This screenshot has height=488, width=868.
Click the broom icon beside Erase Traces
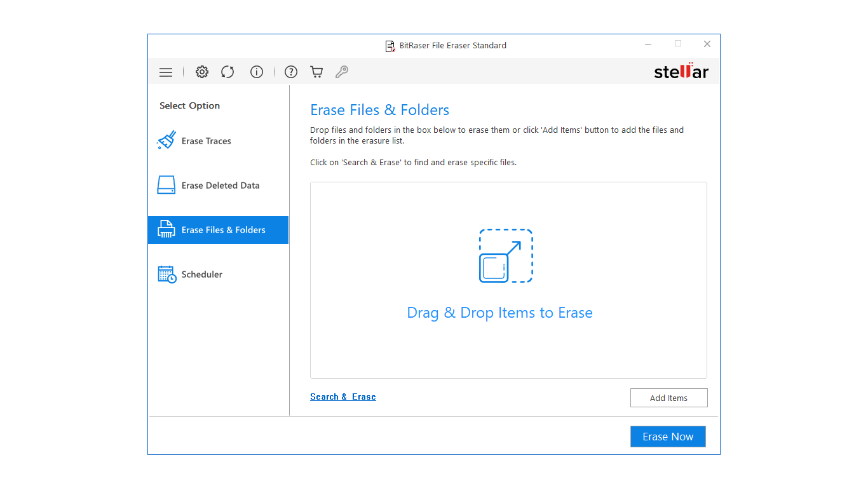pyautogui.click(x=166, y=140)
